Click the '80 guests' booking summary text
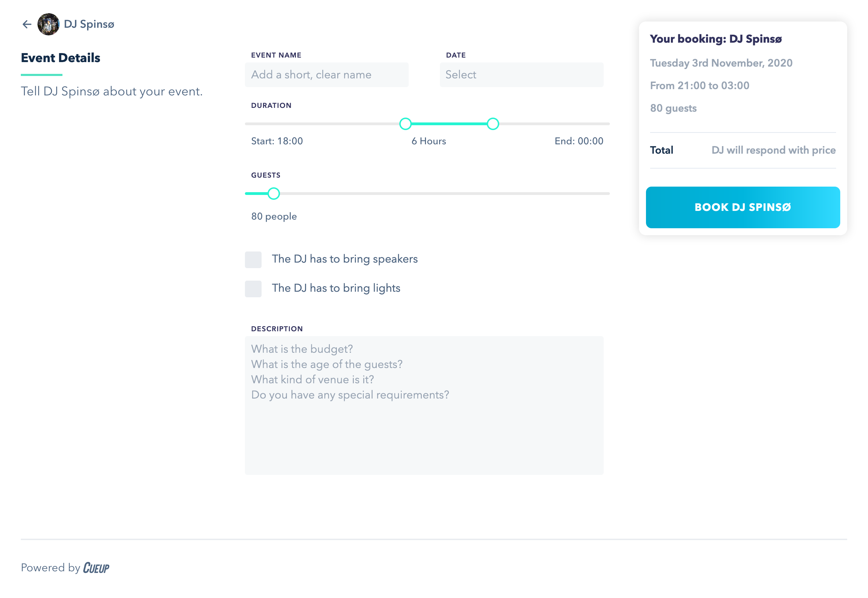868x598 pixels. click(673, 108)
